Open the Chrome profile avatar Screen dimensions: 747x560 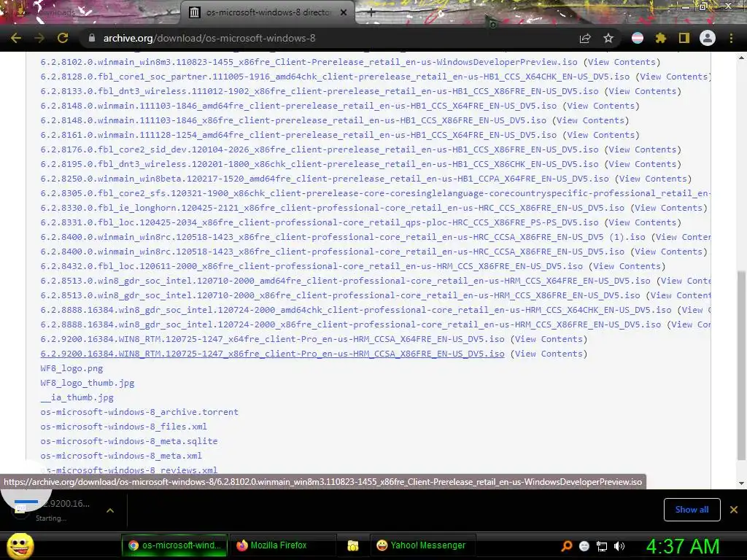708,38
